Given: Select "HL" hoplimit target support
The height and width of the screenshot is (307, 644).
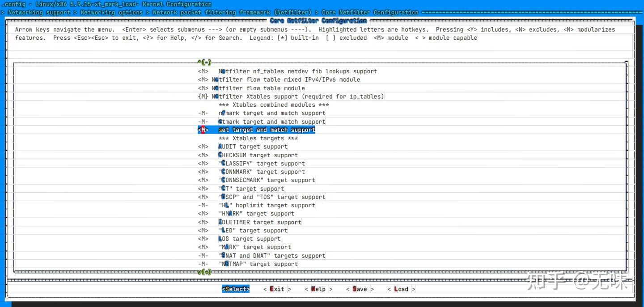Looking at the screenshot, I should (x=267, y=206).
